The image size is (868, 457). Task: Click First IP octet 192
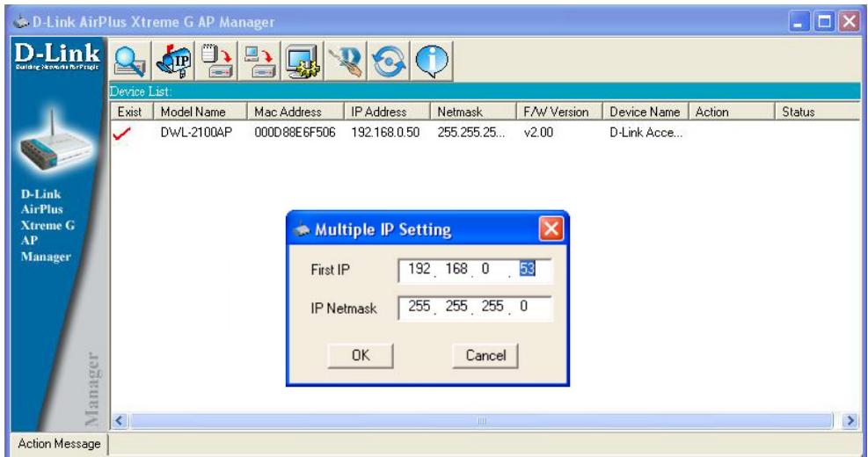pos(419,269)
